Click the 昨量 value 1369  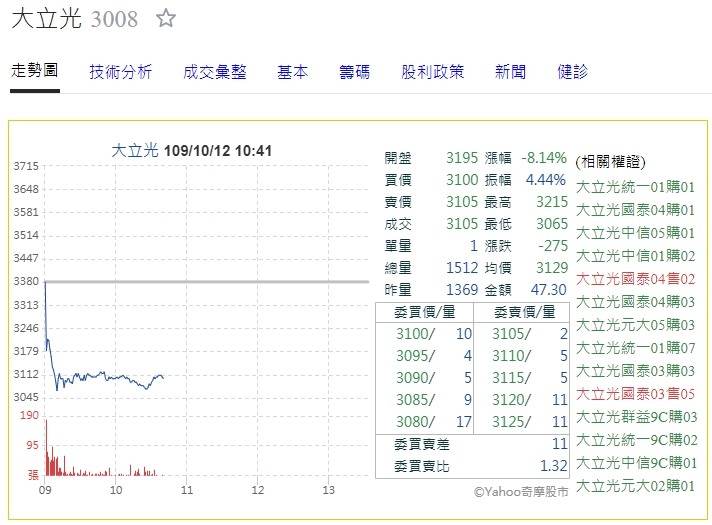click(462, 290)
